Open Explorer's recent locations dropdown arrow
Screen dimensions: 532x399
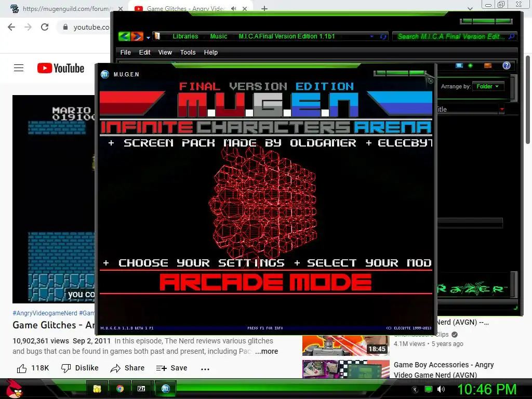(148, 37)
